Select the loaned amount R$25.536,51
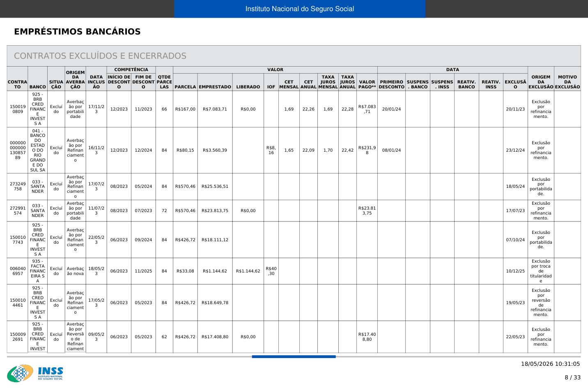Screen dimensions: 588x388 click(x=215, y=186)
